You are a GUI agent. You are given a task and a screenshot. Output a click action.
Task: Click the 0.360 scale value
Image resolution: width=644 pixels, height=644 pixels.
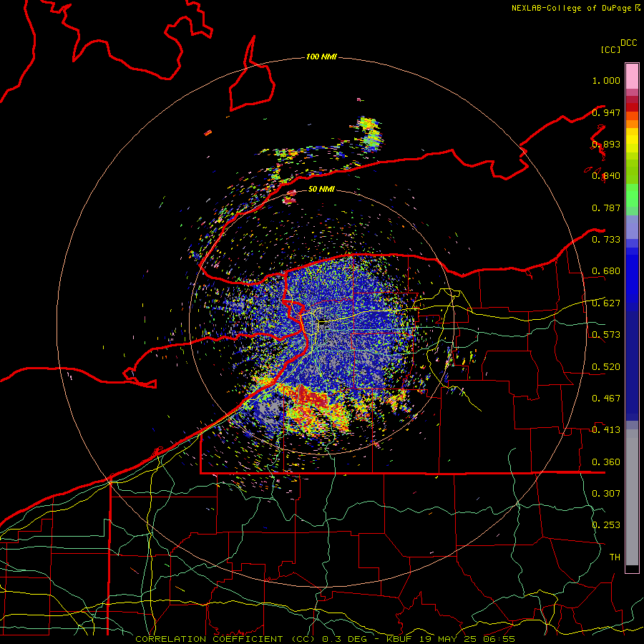(x=606, y=462)
